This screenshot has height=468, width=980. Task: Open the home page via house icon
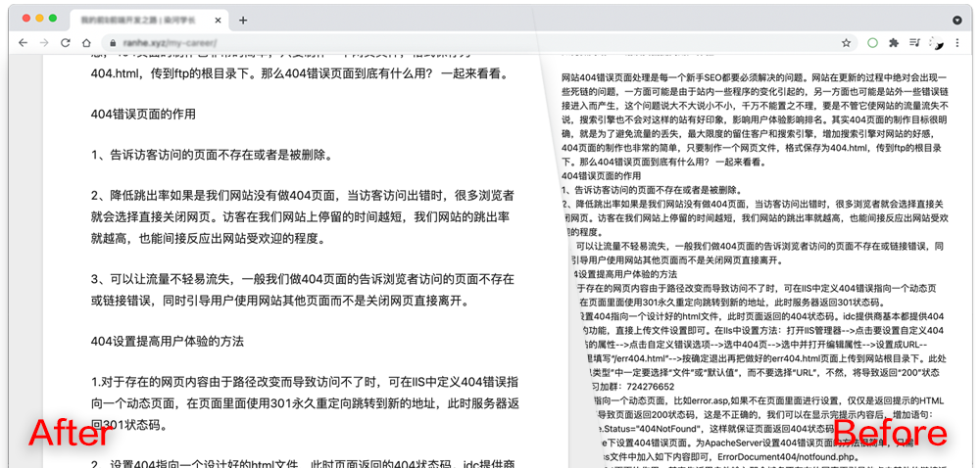click(86, 43)
